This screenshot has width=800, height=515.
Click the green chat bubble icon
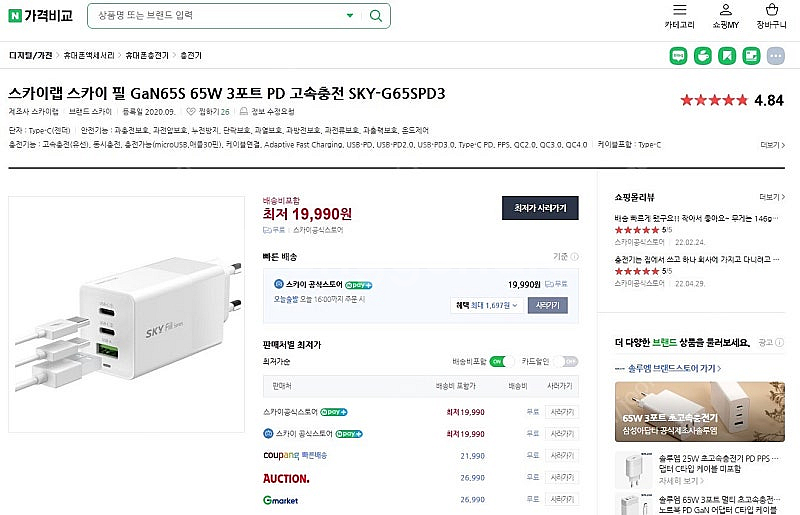pos(679,55)
